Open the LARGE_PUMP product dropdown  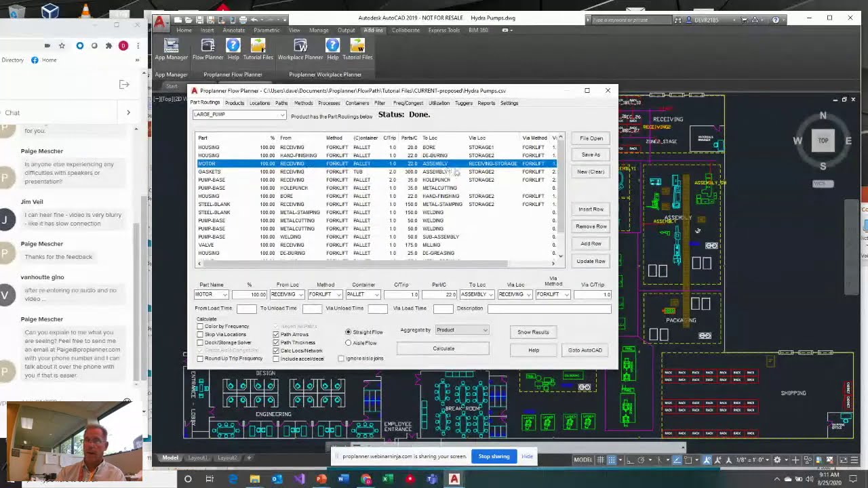coord(239,115)
